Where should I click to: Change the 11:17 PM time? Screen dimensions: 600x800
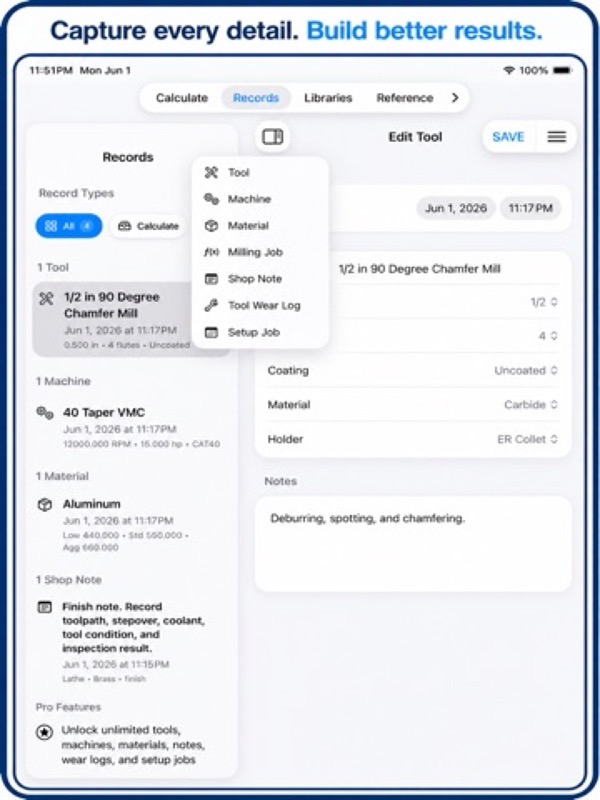[531, 208]
